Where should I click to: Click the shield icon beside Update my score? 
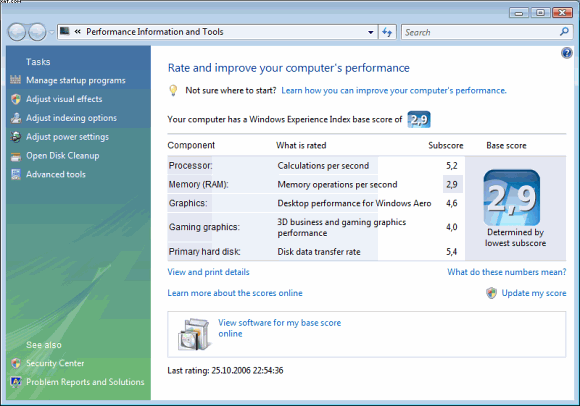tap(491, 293)
